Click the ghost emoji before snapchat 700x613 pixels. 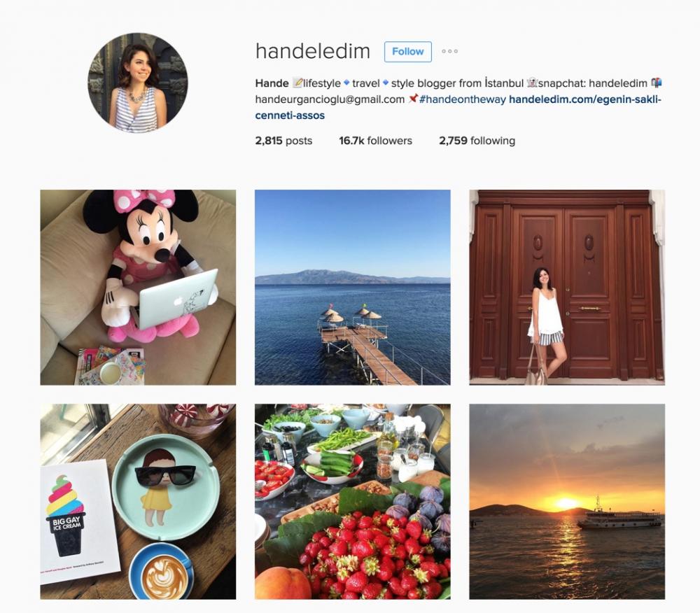tap(531, 83)
